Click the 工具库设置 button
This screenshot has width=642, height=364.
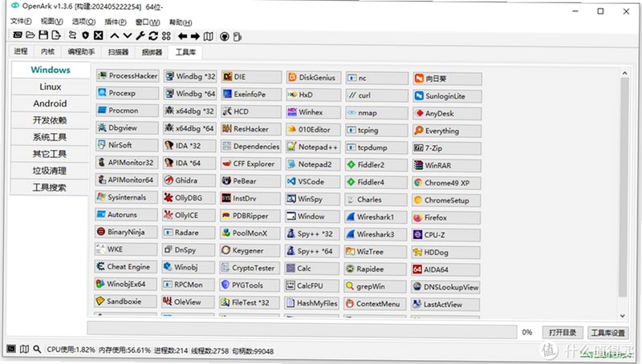(x=608, y=333)
